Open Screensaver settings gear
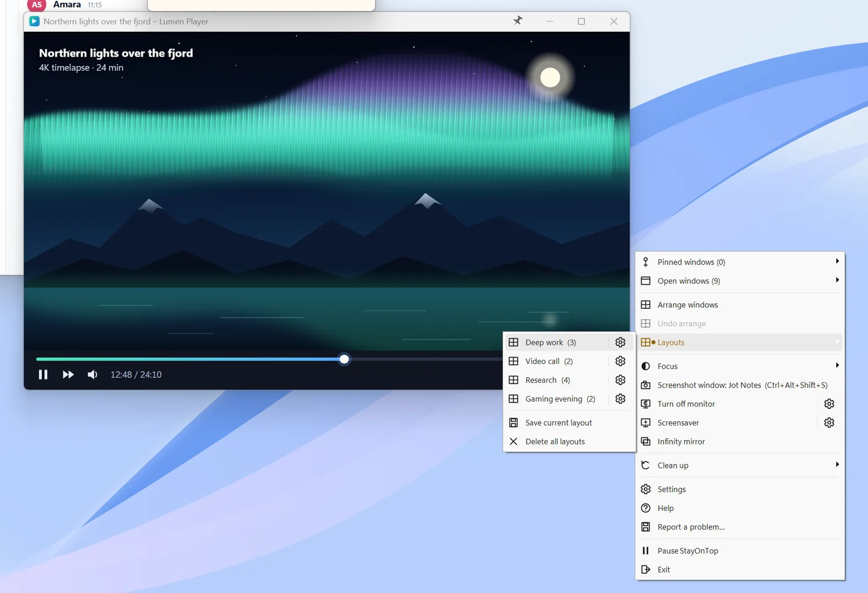This screenshot has height=593, width=868. (x=829, y=422)
